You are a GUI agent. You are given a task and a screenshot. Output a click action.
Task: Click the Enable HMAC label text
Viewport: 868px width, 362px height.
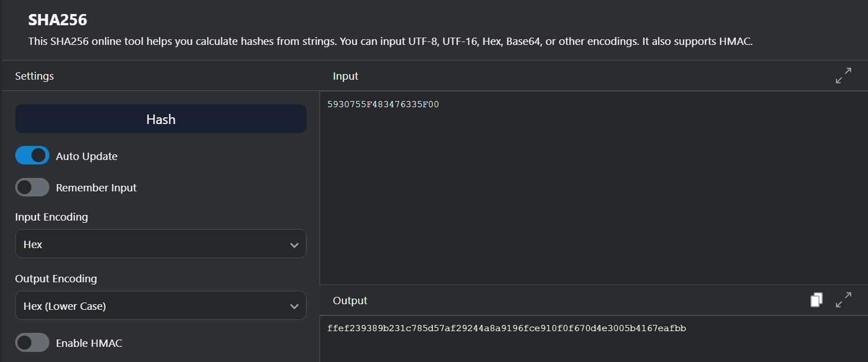click(89, 343)
